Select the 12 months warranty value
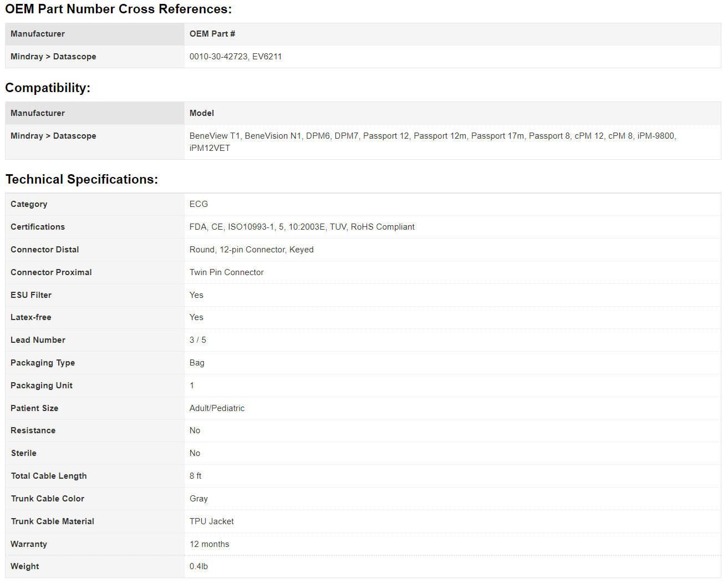Screen dimensions: 728x583 coord(210,544)
